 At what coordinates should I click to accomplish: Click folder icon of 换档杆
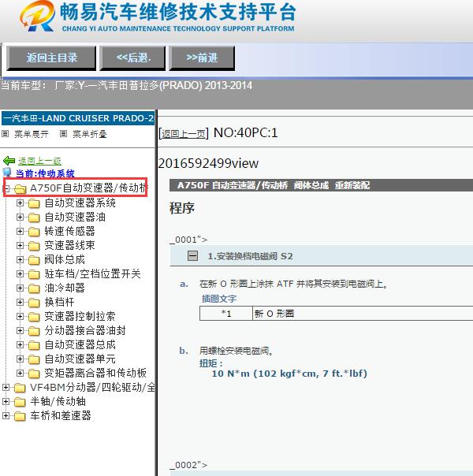pos(34,303)
